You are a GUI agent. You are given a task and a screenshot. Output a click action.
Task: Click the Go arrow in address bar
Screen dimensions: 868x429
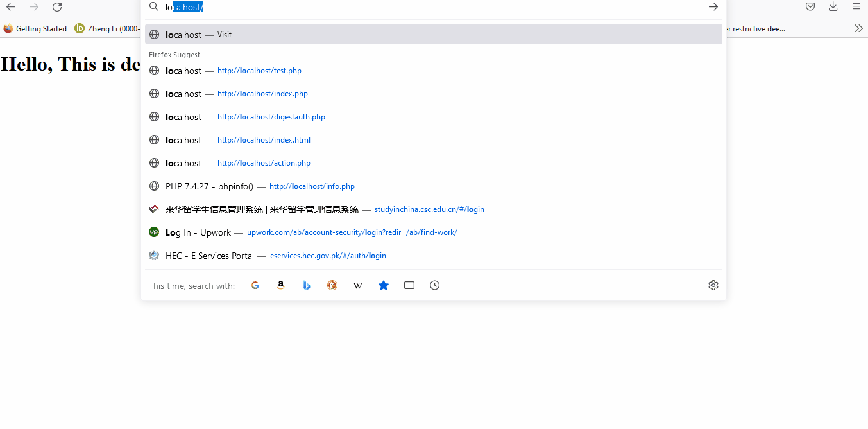pos(713,7)
